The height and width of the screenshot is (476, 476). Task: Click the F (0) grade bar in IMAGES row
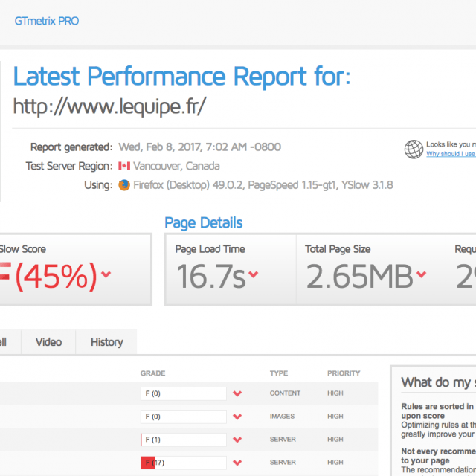tap(184, 416)
